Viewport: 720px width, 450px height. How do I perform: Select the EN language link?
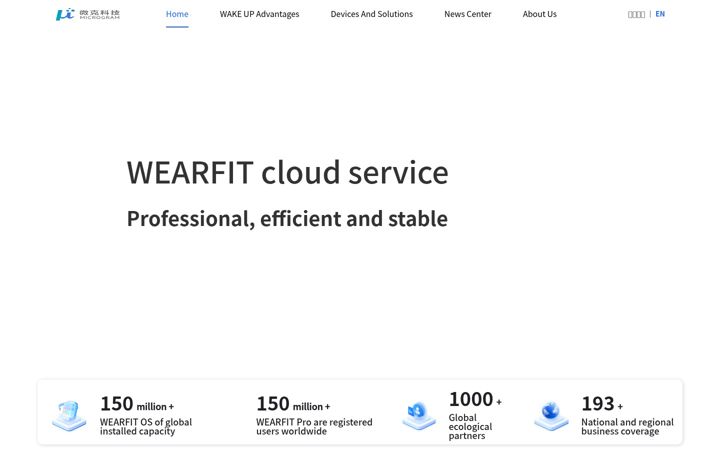660,14
